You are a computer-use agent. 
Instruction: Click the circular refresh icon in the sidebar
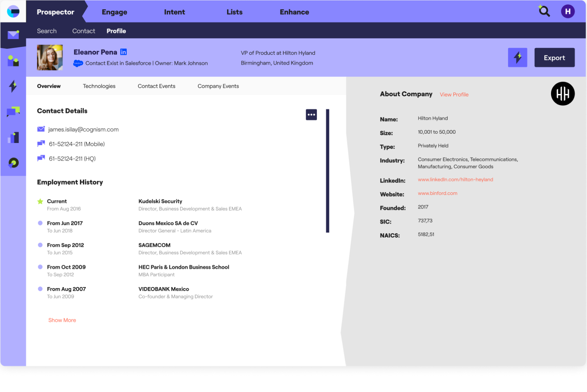pos(13,163)
